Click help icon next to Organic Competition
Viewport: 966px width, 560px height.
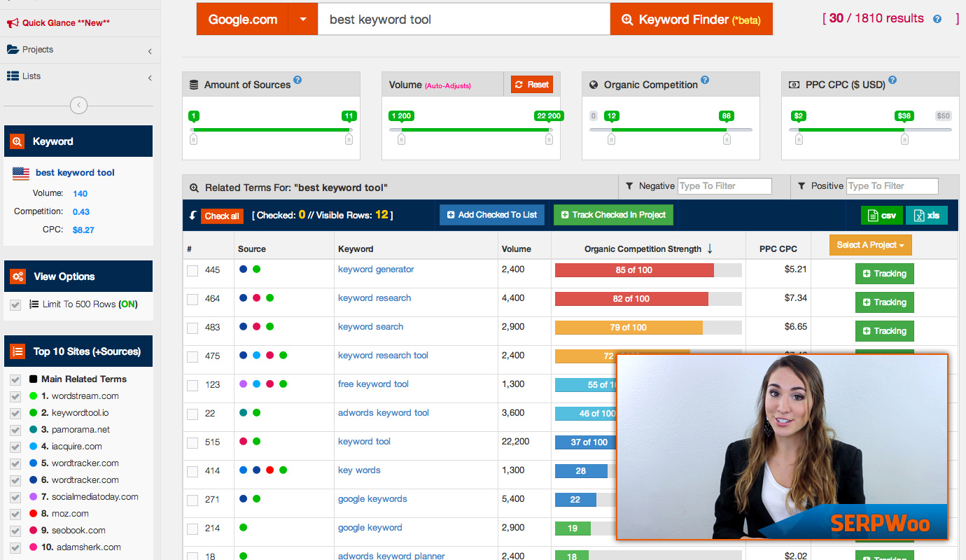pyautogui.click(x=705, y=80)
